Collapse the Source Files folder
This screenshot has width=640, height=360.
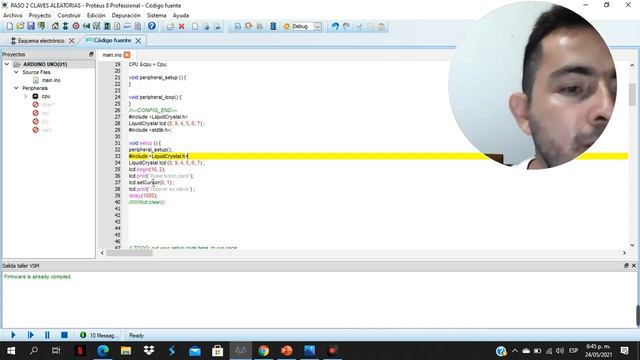pyautogui.click(x=16, y=72)
